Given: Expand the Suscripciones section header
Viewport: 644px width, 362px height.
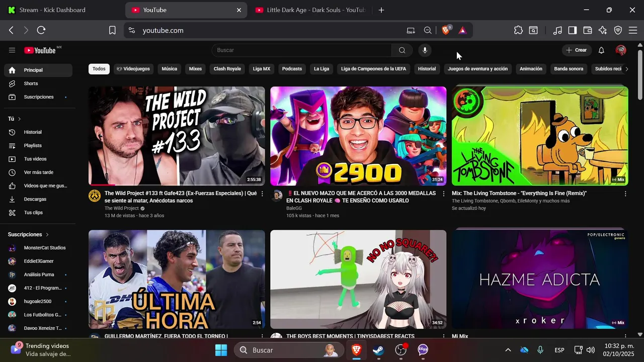Looking at the screenshot, I should tap(28, 235).
